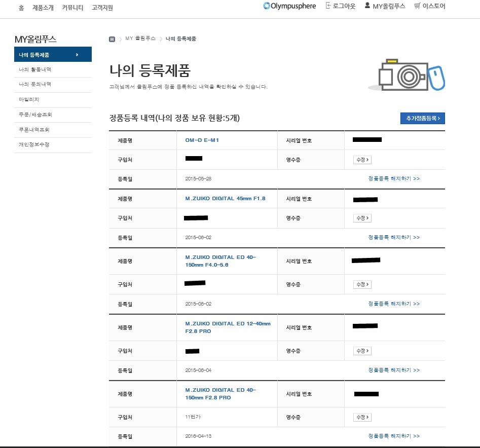Open M.ZUIKO DIGITAL ED 12-40mm F2.8 PRO link
This screenshot has height=448, width=480.
(228, 327)
